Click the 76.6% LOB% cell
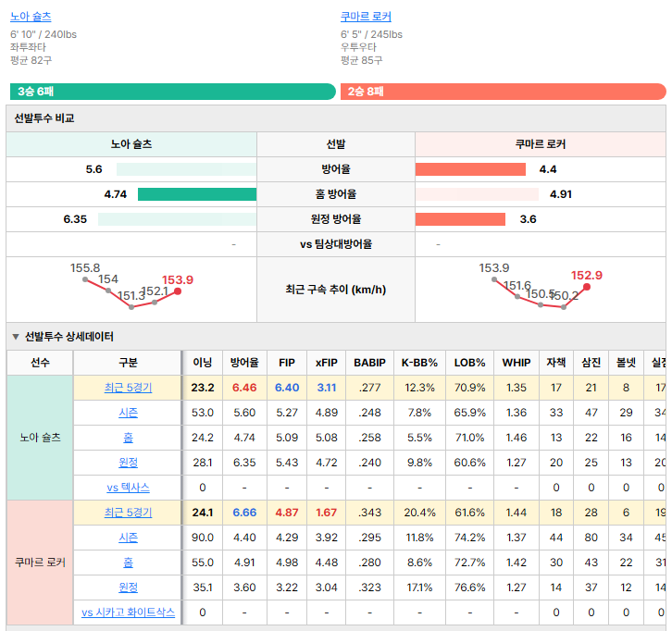The height and width of the screenshot is (631, 672). coord(469,588)
